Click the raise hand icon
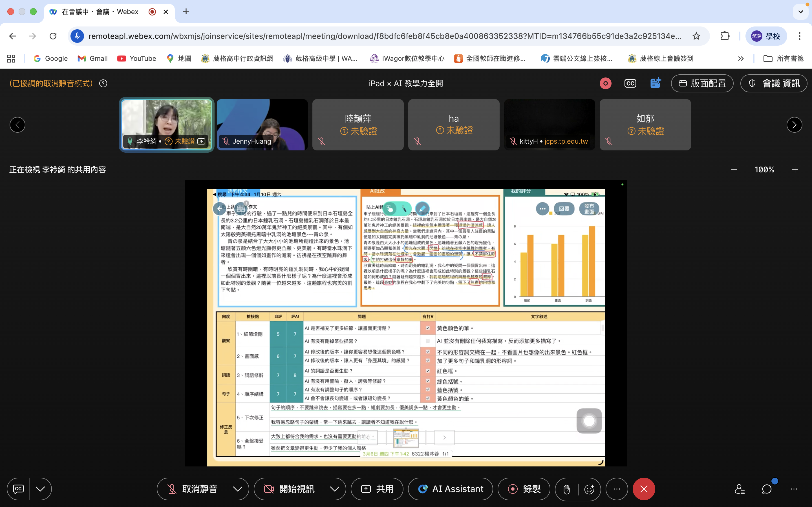This screenshot has width=812, height=507. coord(566,489)
